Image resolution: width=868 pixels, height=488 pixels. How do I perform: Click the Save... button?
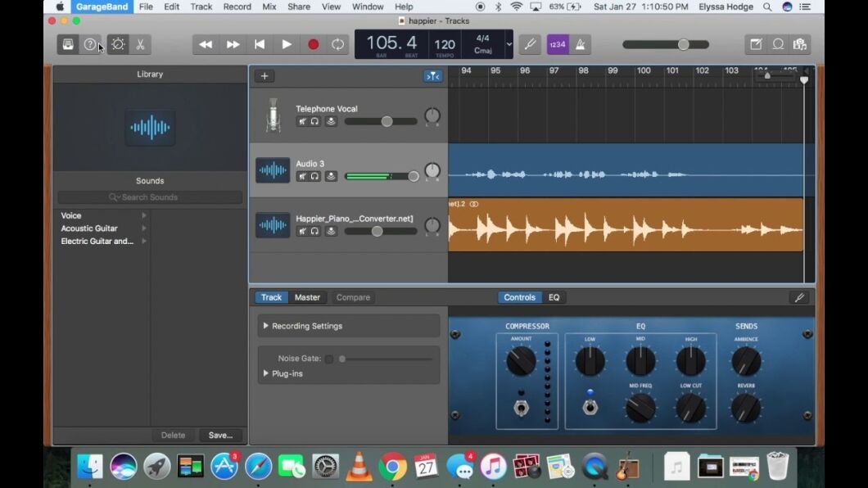tap(219, 435)
